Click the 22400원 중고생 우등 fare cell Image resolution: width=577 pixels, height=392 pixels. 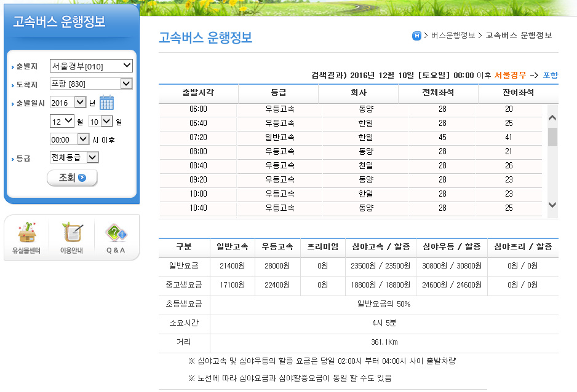(277, 285)
